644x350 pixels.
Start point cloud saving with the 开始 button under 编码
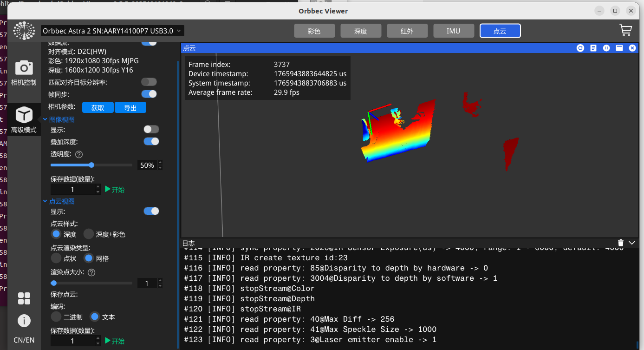tap(115, 341)
